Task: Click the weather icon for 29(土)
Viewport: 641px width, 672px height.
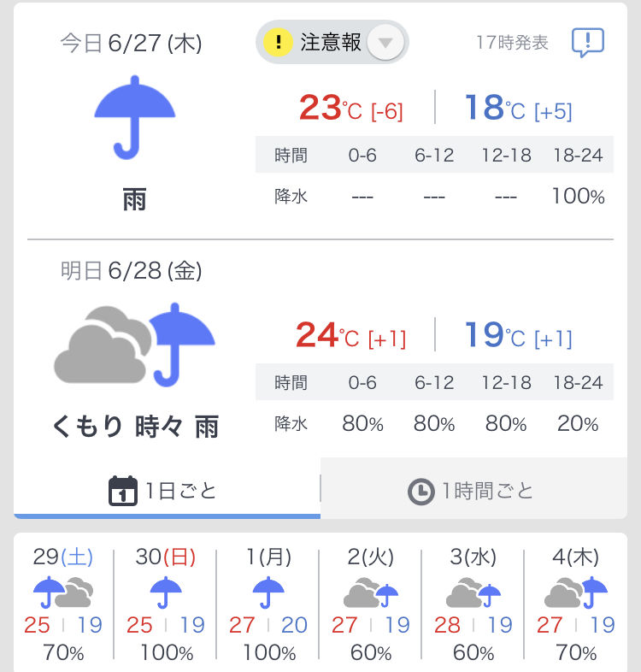Action: pos(63,592)
